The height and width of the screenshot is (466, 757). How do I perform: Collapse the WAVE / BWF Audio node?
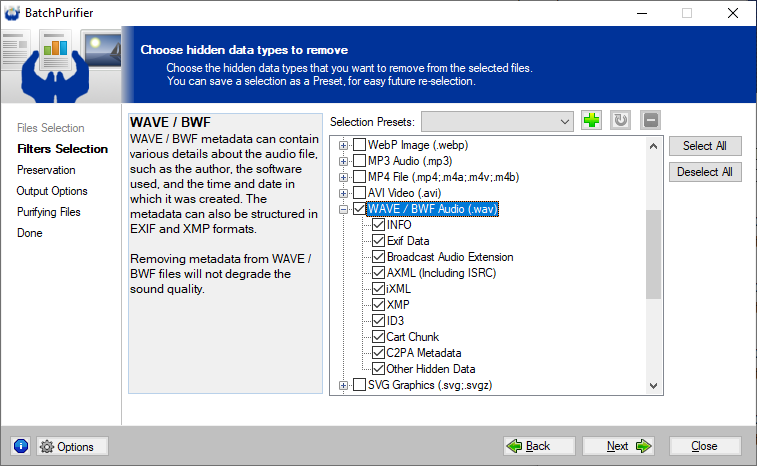point(343,209)
